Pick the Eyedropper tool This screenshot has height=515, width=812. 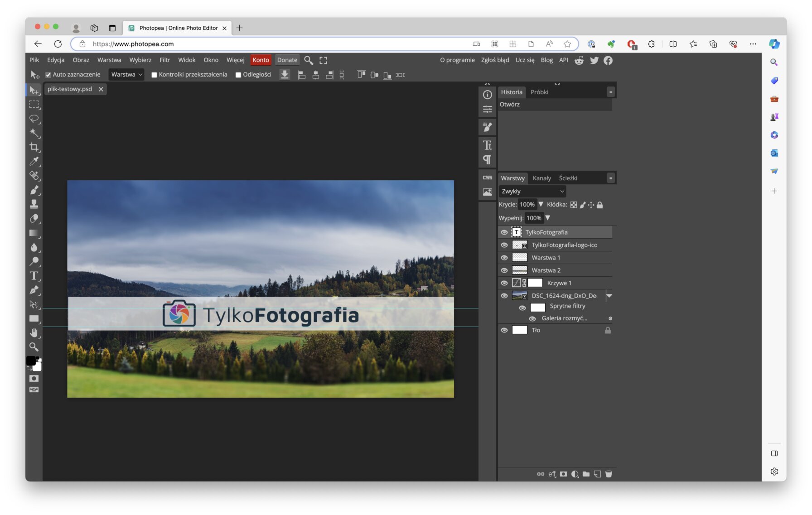34,161
